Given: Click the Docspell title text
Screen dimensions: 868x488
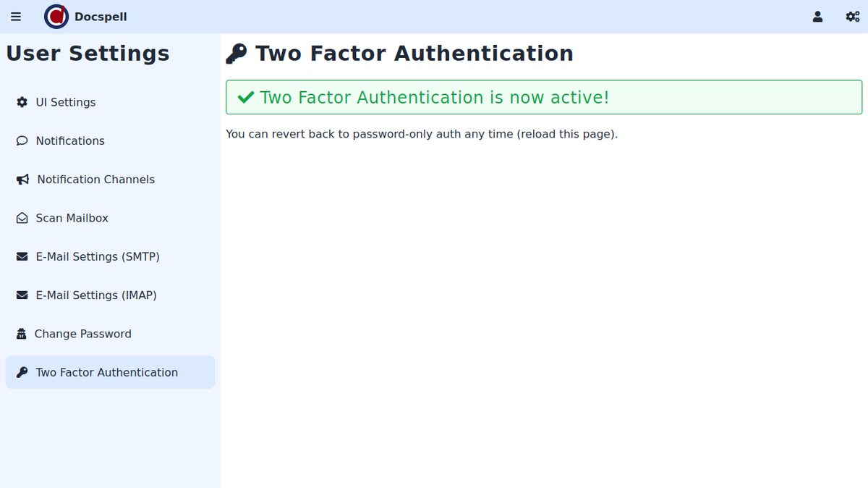Looking at the screenshot, I should (x=101, y=17).
